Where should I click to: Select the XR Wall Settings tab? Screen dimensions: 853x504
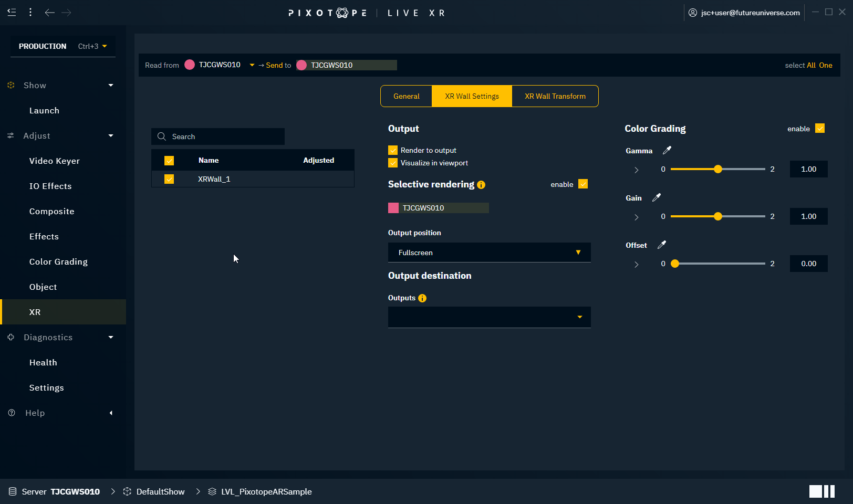tap(472, 96)
